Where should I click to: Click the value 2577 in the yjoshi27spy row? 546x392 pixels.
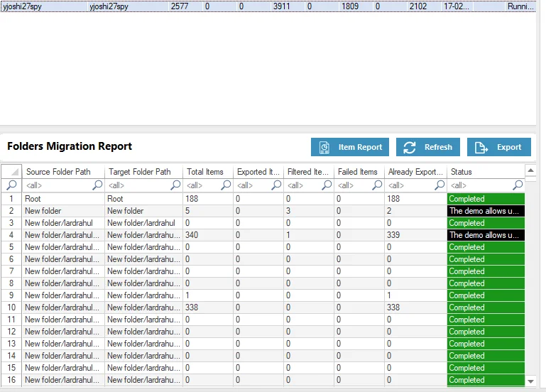tap(180, 6)
